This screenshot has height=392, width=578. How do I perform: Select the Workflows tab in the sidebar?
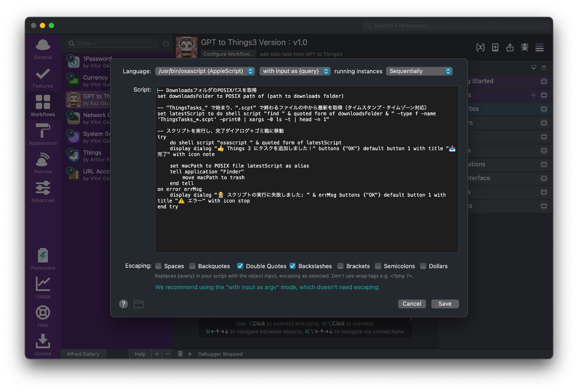(x=43, y=106)
